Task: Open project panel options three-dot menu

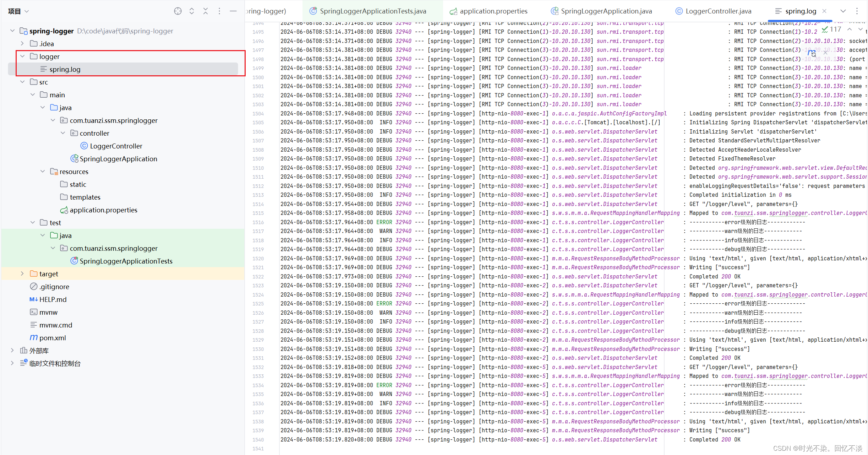Action: (219, 11)
